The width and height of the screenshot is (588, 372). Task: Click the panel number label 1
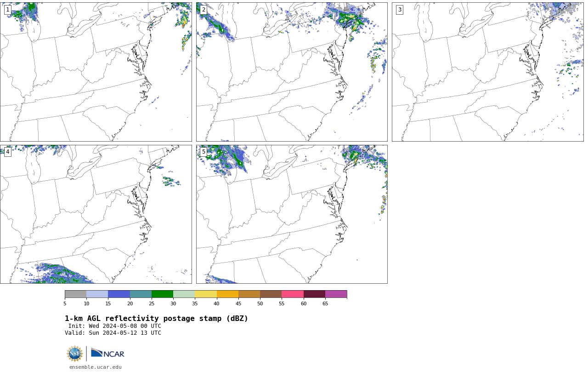(7, 10)
